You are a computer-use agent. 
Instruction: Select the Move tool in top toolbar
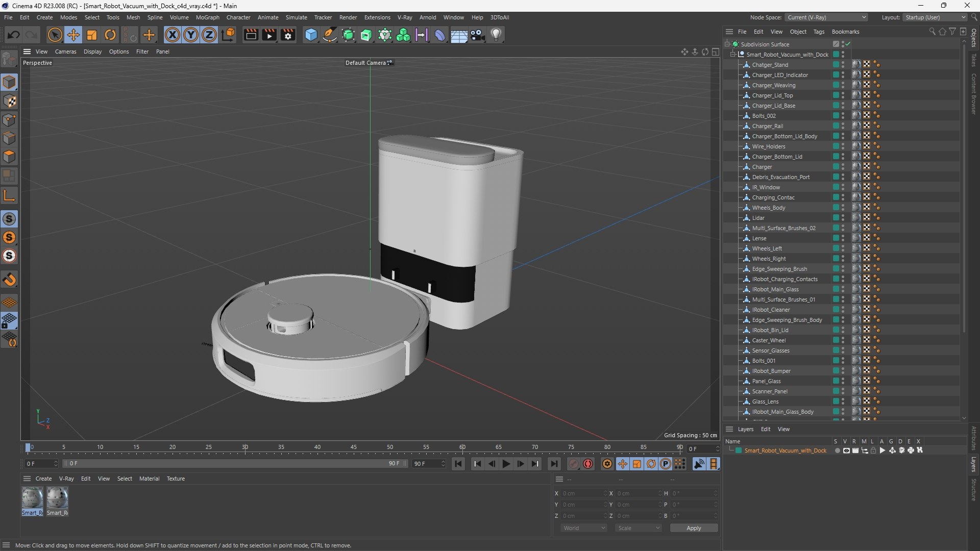pyautogui.click(x=73, y=35)
